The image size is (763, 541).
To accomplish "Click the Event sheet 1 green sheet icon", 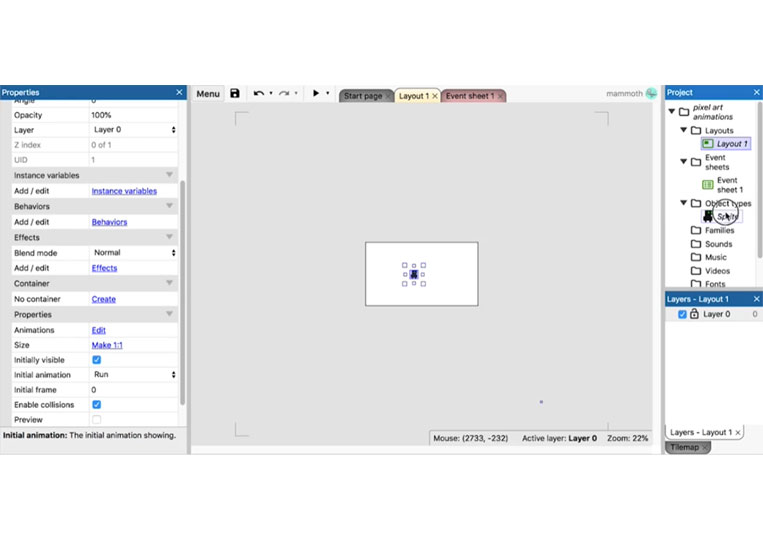I will pyautogui.click(x=708, y=185).
